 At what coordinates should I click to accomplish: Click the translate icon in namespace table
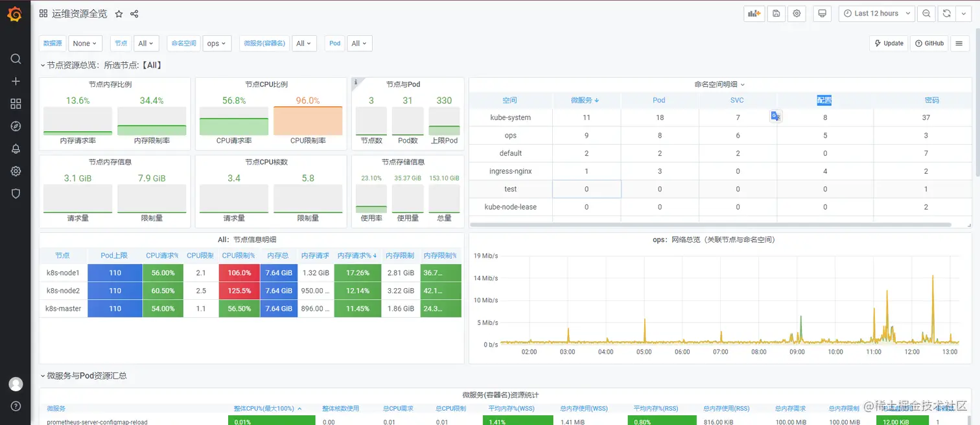click(776, 116)
